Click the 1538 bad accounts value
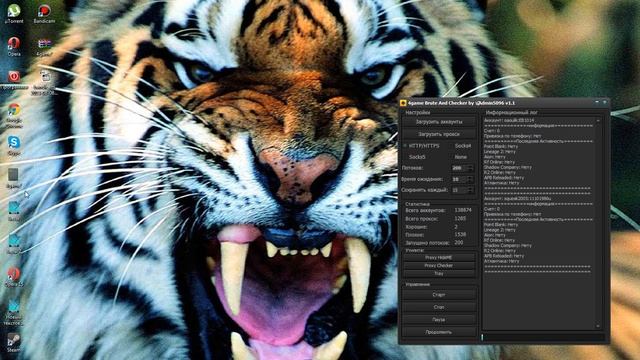640x360 pixels. (x=460, y=235)
